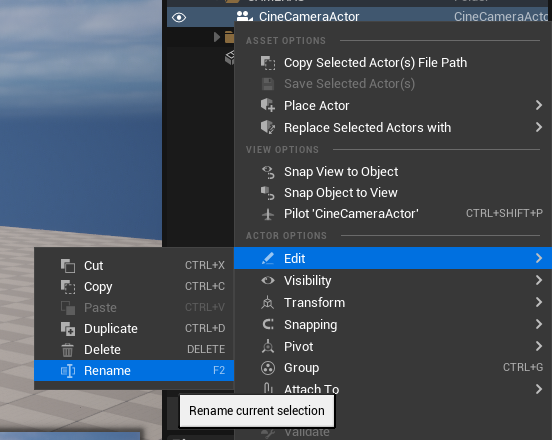Expand the Snapping submenu chevron
This screenshot has height=440, width=552.
coord(539,324)
